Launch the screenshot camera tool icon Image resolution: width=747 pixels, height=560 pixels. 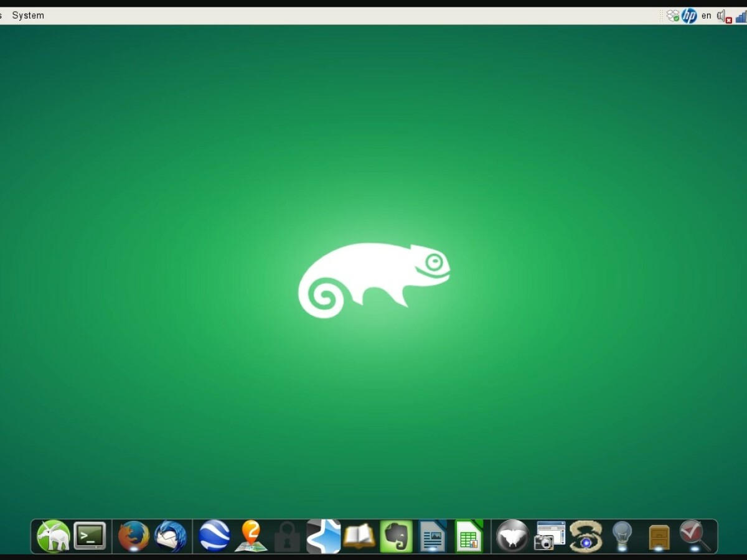[x=549, y=536]
